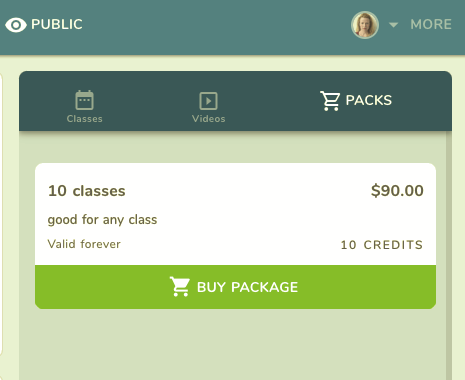The width and height of the screenshot is (465, 380).
Task: Switch to the Classes tab label
Action: (x=85, y=119)
